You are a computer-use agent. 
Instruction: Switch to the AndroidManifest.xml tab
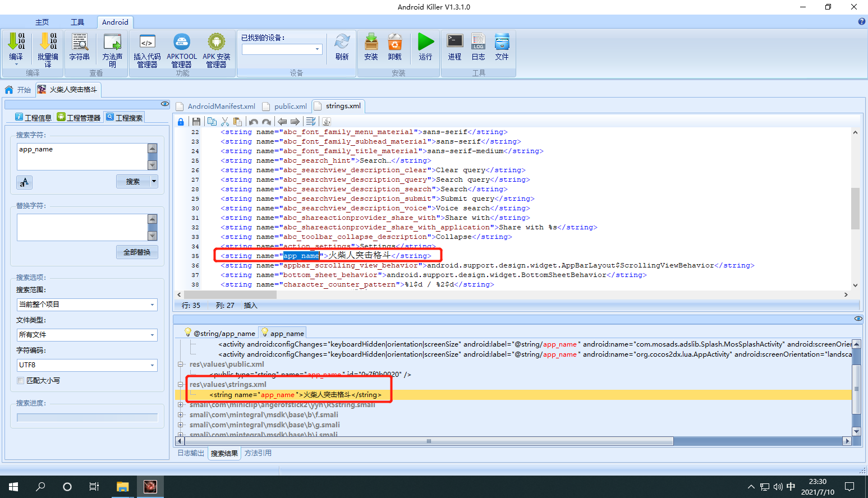pos(216,107)
